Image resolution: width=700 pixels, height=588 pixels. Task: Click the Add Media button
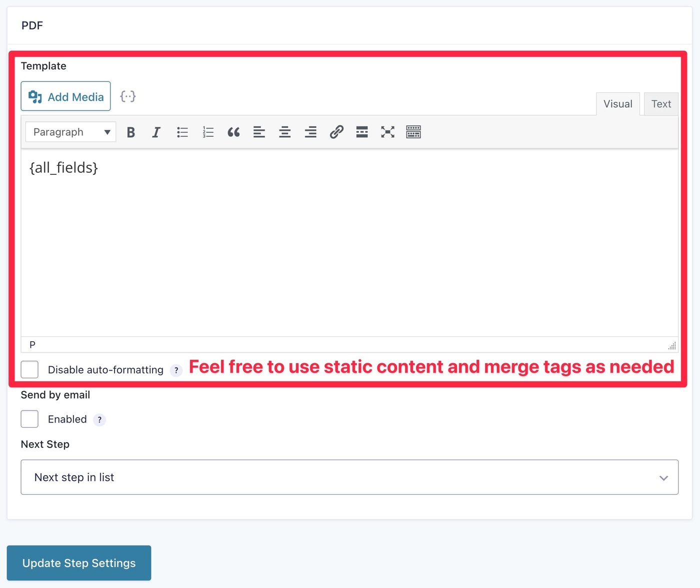pyautogui.click(x=65, y=96)
